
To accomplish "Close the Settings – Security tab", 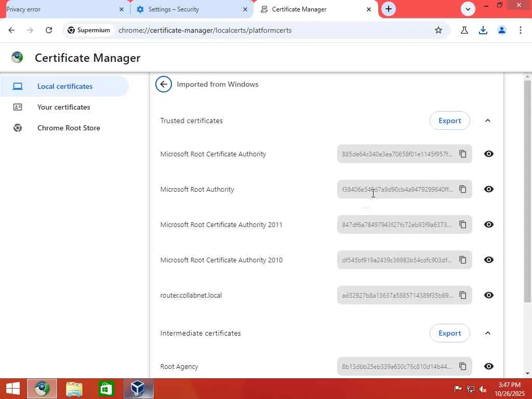I will click(x=245, y=9).
